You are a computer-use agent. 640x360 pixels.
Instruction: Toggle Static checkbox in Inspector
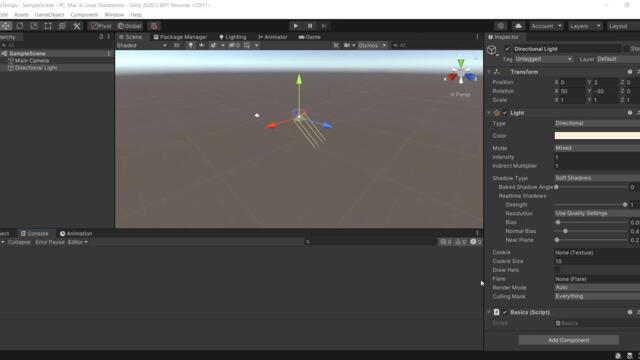click(627, 49)
